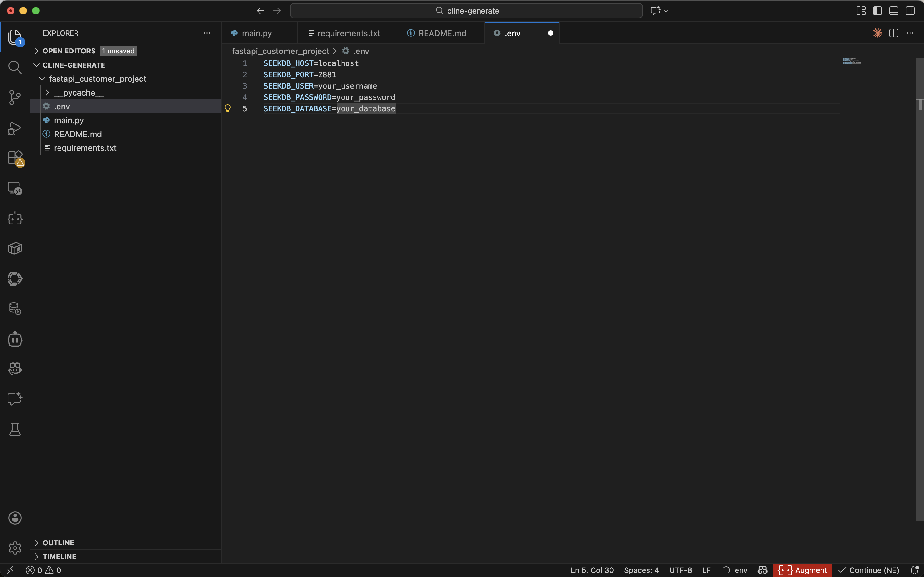
Task: Open the Source Control view
Action: tap(14, 97)
